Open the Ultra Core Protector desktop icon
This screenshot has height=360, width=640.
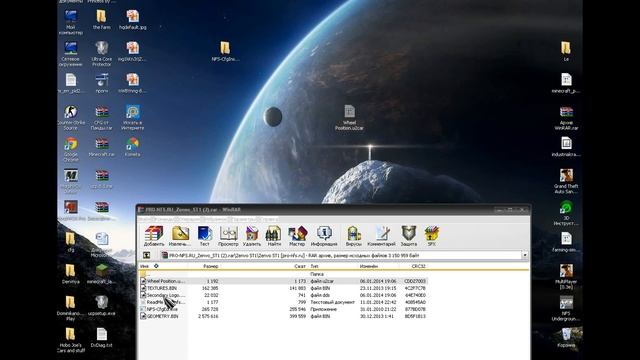click(101, 53)
